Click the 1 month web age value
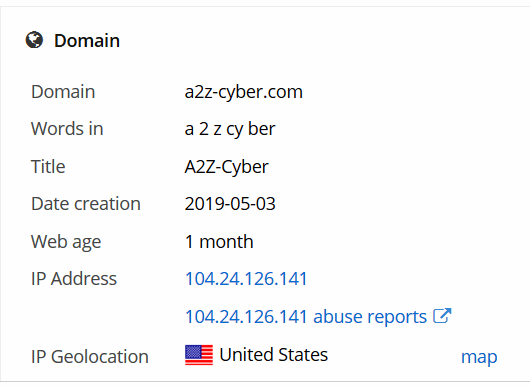This screenshot has height=387, width=530. pos(219,242)
